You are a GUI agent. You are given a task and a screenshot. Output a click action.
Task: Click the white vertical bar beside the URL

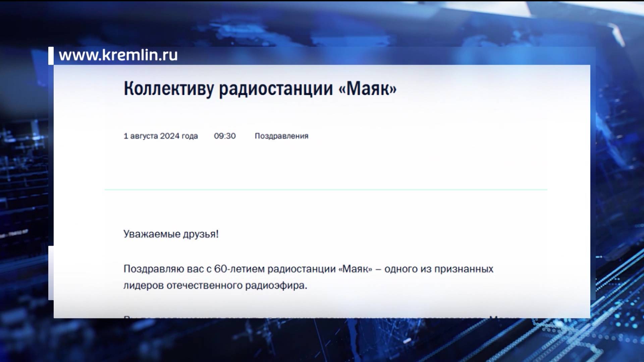click(x=51, y=56)
